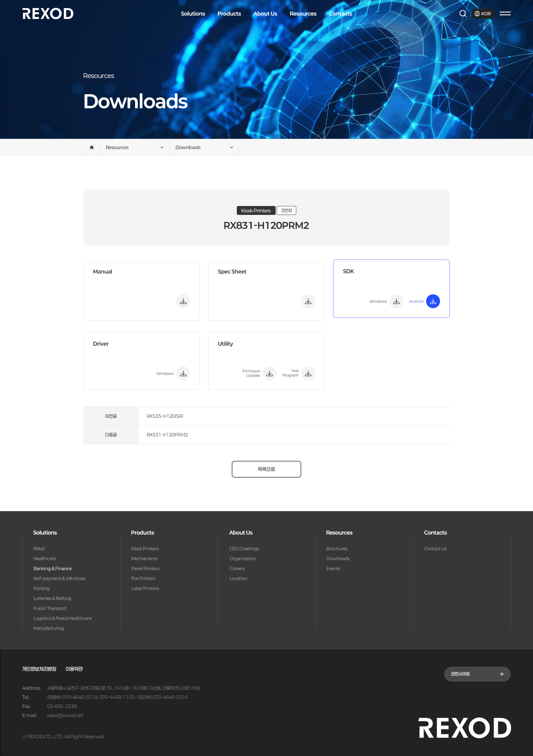Open the Manufacturing footer link
This screenshot has height=756, width=533.
(48, 628)
